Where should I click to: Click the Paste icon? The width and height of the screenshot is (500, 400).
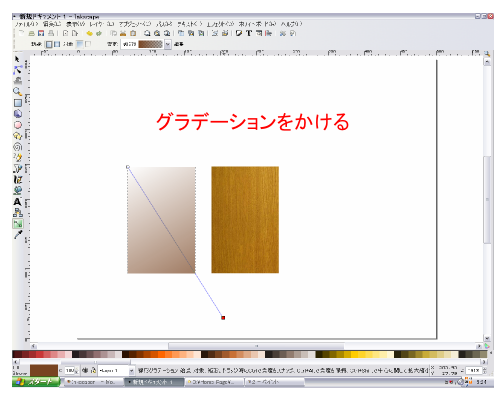tap(133, 33)
